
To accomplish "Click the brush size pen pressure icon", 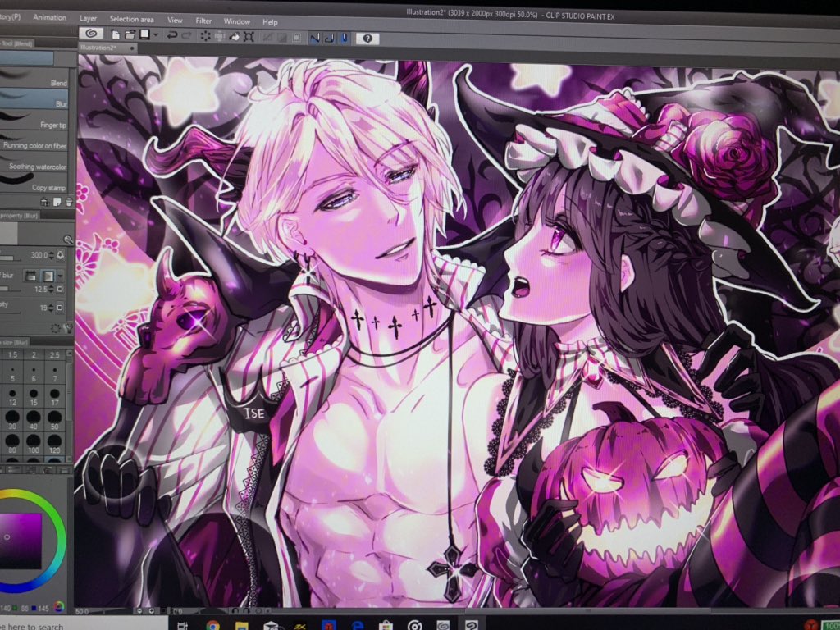I will 61,255.
